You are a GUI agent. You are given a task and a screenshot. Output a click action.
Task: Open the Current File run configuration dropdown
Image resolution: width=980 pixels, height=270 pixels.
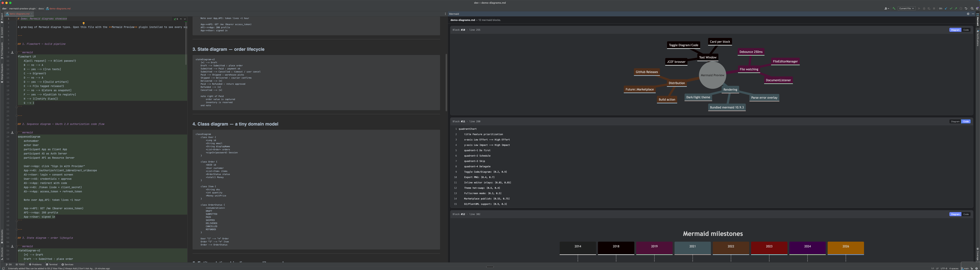point(906,8)
